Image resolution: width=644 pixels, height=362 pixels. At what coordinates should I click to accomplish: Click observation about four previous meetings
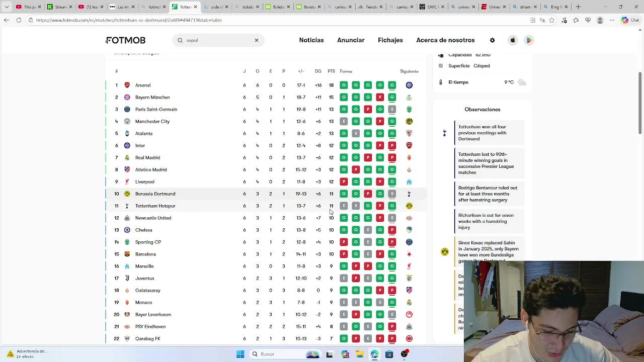coord(489,133)
